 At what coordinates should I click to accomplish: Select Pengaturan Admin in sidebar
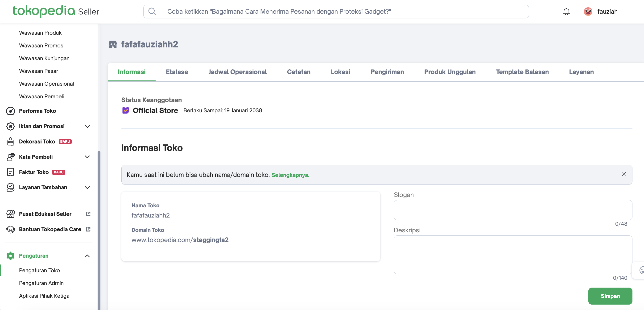41,283
